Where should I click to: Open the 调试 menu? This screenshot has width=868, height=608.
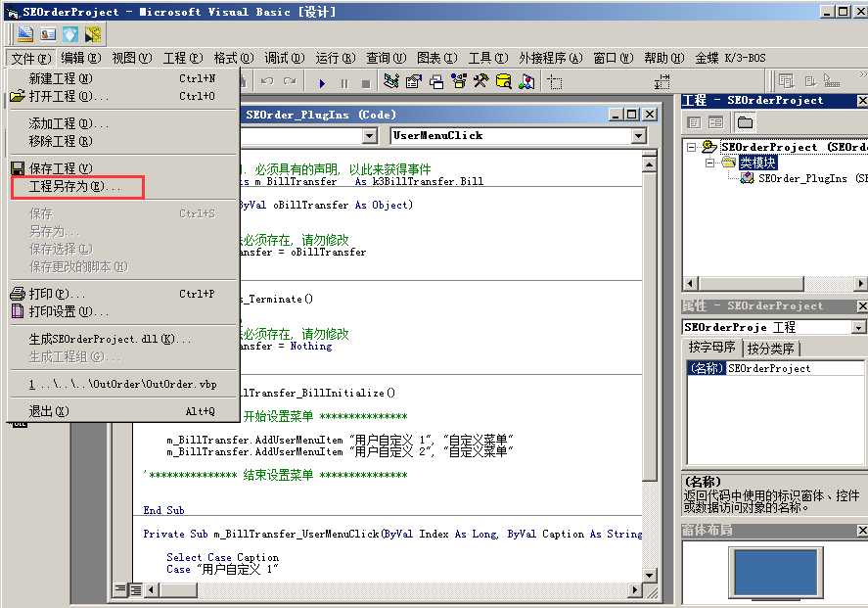(x=284, y=58)
